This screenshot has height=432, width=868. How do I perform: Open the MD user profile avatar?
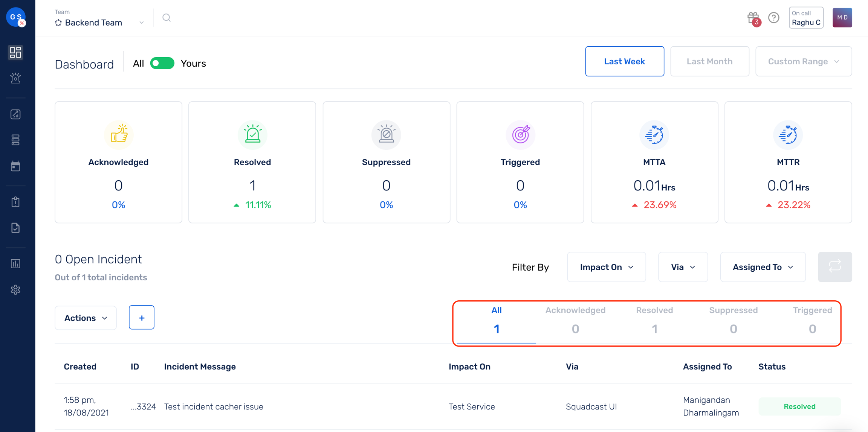coord(842,18)
